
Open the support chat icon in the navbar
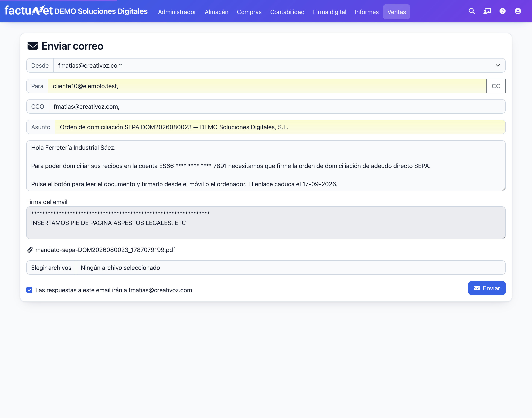point(487,11)
